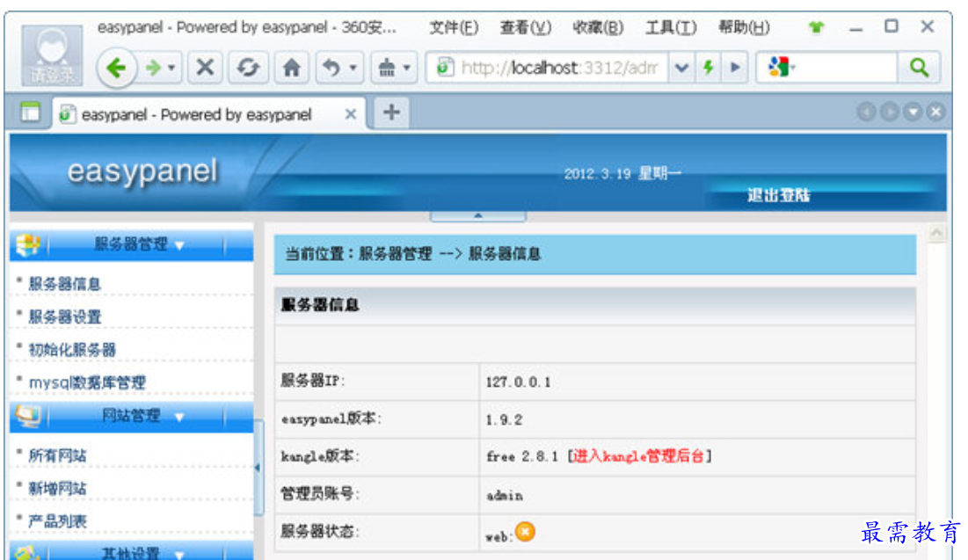Screen dimensions: 968x560
Task: Open 所有网站 in sidebar
Action: pyautogui.click(x=57, y=455)
